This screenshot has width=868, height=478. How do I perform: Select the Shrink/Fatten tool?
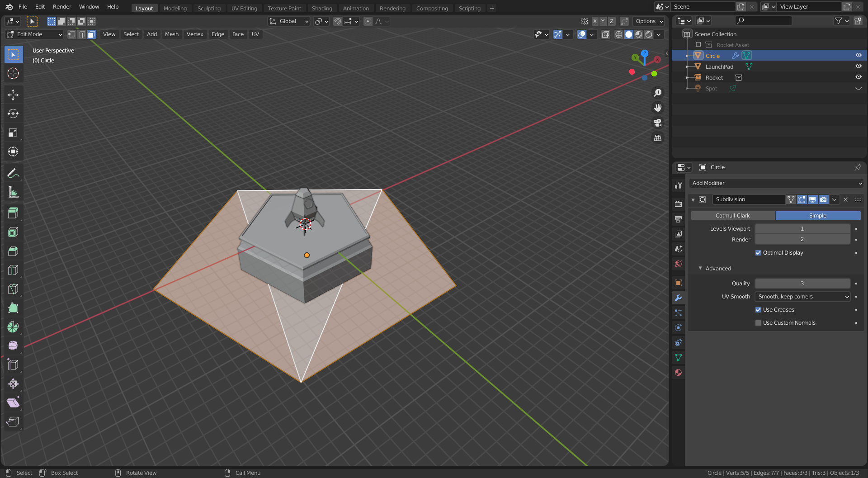click(x=13, y=384)
